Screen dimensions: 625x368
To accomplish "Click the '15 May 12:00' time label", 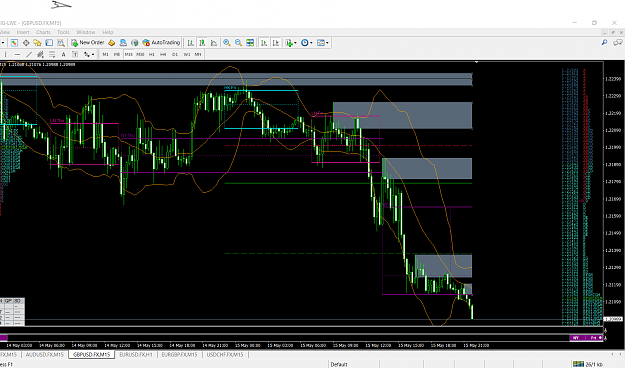I will [x=377, y=345].
